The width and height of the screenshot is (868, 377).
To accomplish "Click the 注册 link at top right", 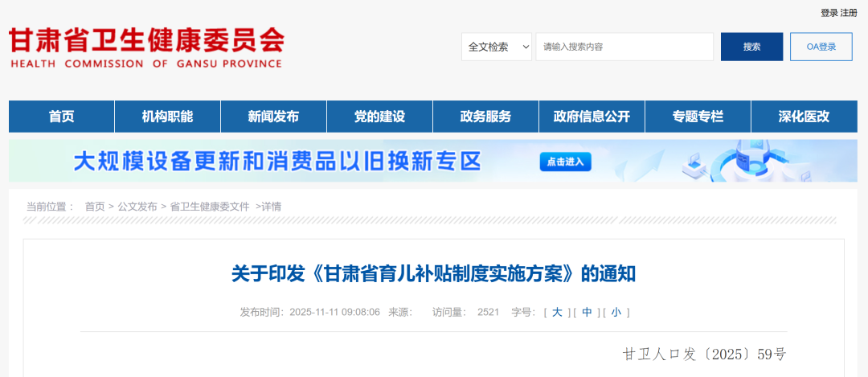I will coord(849,13).
